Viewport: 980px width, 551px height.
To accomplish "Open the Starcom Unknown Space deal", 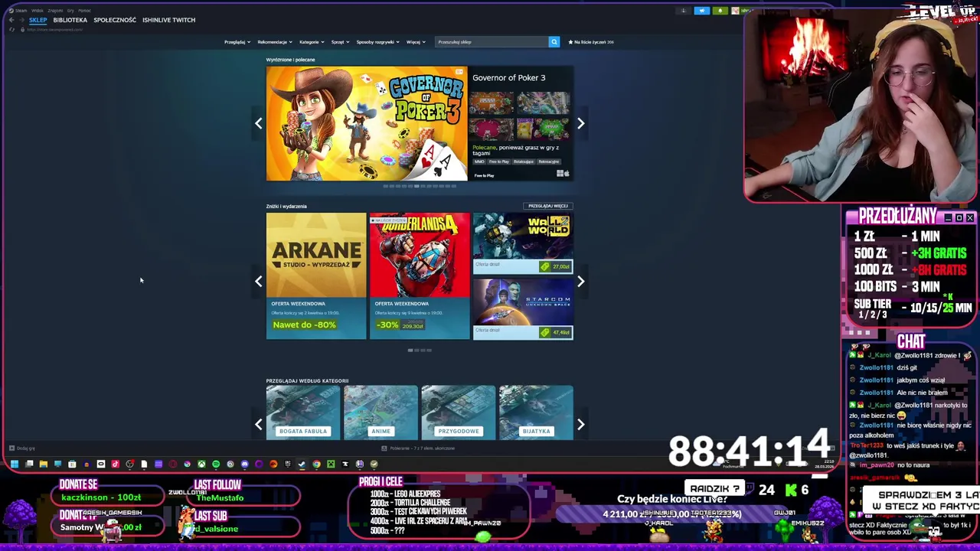I will click(x=523, y=308).
